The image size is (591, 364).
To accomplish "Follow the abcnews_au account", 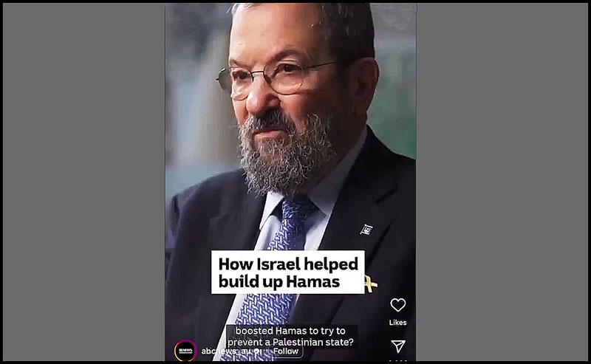I will (x=286, y=351).
